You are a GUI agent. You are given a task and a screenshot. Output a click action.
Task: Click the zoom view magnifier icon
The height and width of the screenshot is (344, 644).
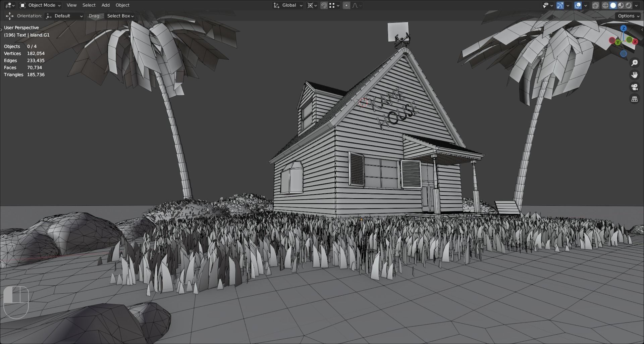pos(634,63)
